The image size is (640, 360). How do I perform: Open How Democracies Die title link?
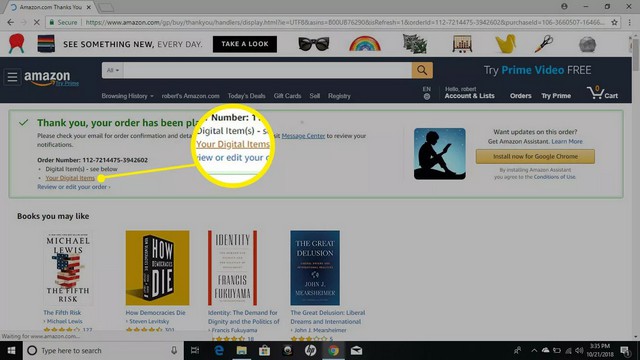click(156, 313)
